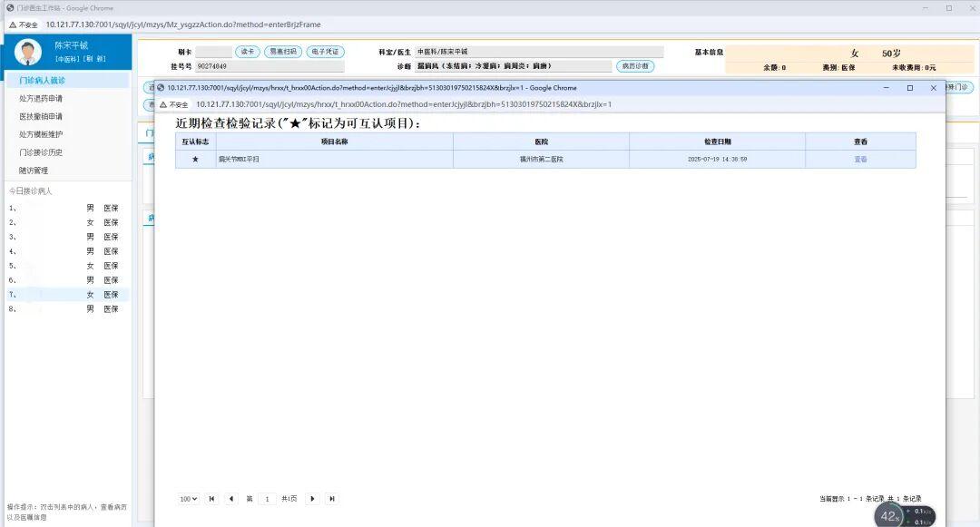The width and height of the screenshot is (980, 527).
Task: Click the doctor avatar photo beside 陈宋平铖
Action: click(26, 53)
